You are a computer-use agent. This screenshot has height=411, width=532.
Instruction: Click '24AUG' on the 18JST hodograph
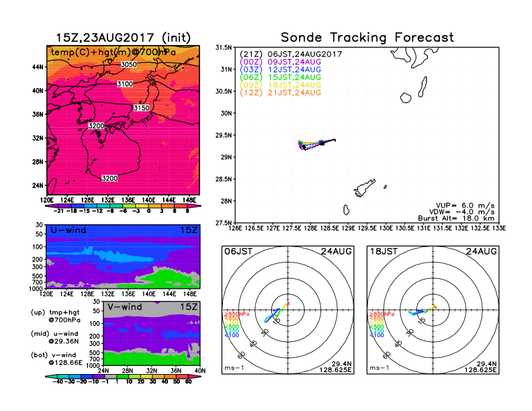[482, 251]
